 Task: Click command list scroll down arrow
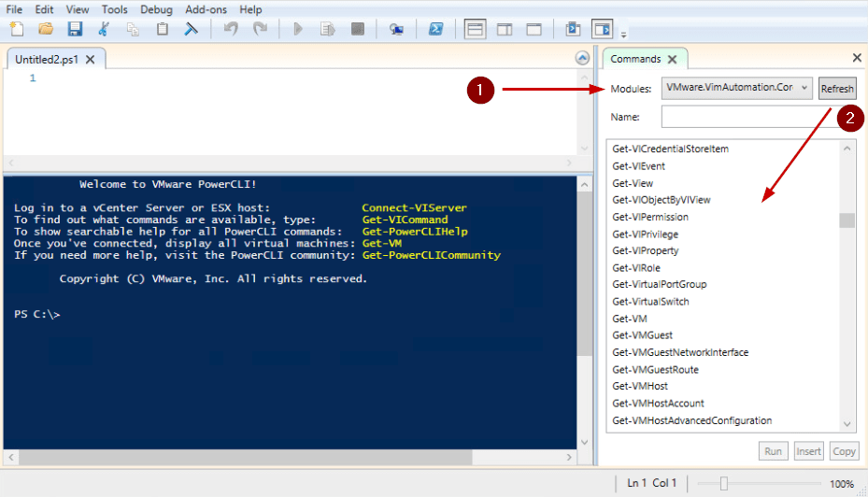click(x=847, y=424)
